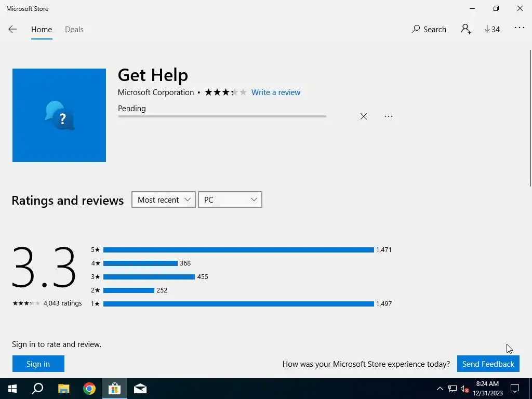This screenshot has width=532, height=399.
Task: Open the See more menu in header
Action: (x=520, y=28)
